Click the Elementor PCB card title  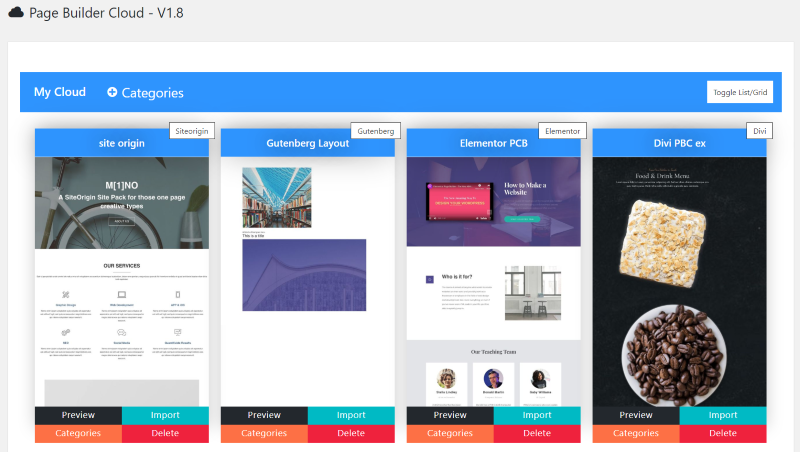click(x=493, y=143)
